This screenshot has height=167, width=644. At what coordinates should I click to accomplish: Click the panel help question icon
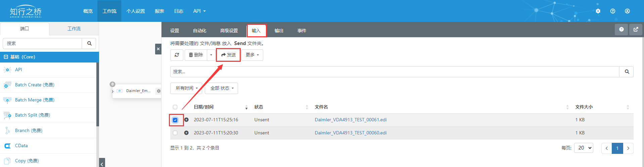coord(621,30)
